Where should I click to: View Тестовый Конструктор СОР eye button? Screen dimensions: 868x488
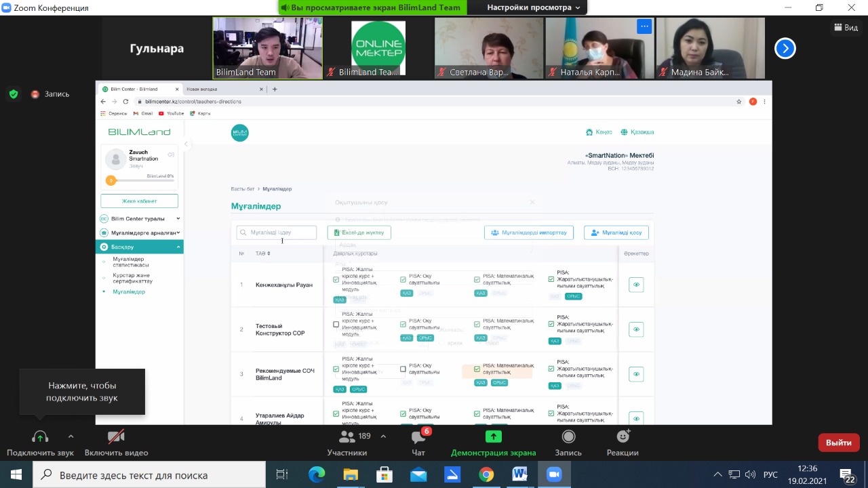point(636,329)
